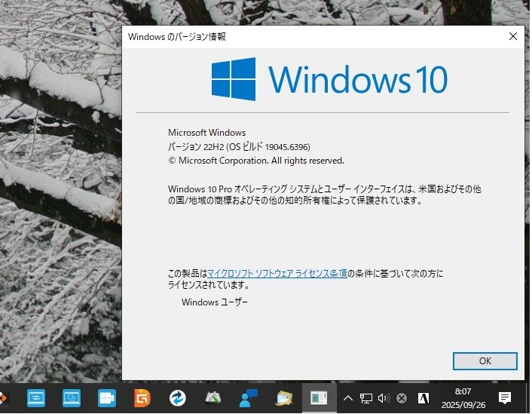The height and width of the screenshot is (414, 532).
Task: Close the Windows version information dialog
Action: (x=513, y=36)
